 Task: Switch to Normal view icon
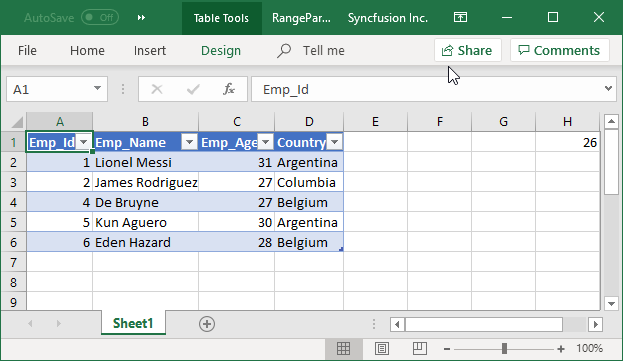[344, 349]
